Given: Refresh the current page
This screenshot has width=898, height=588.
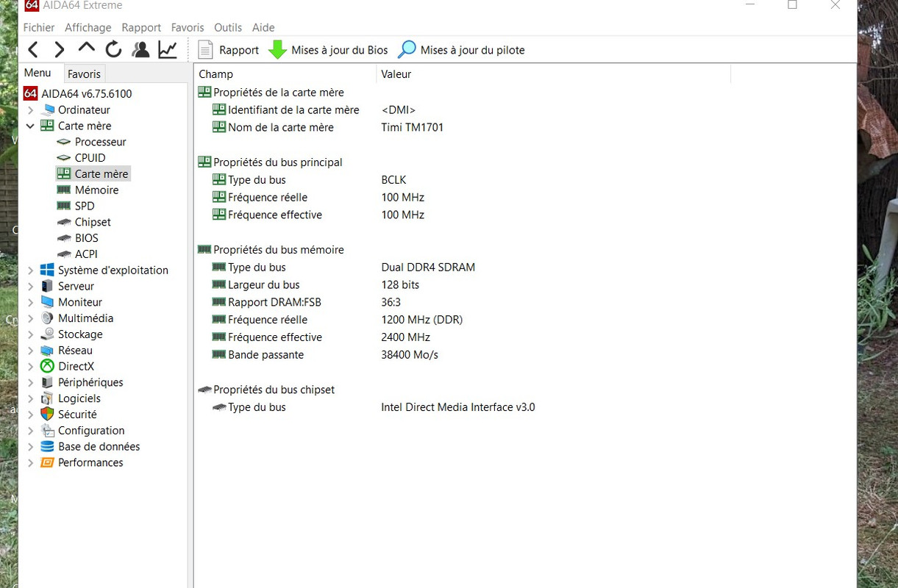Looking at the screenshot, I should 113,50.
